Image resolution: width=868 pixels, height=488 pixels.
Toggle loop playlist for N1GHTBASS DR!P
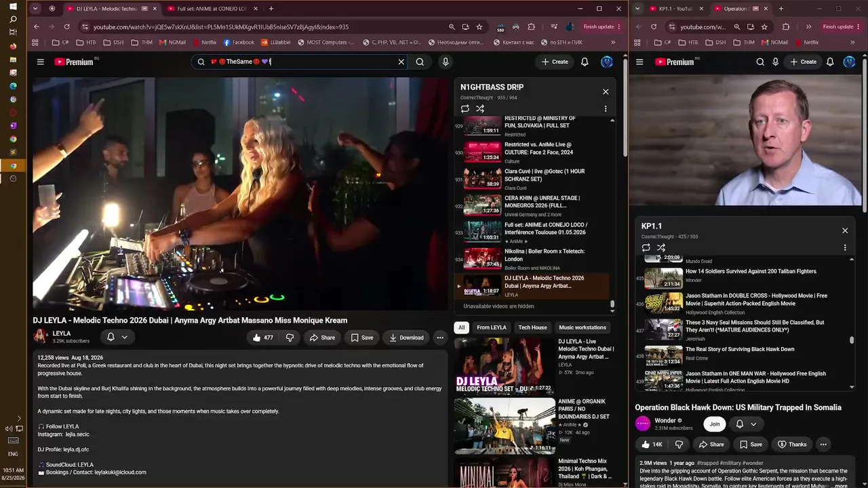click(x=465, y=108)
